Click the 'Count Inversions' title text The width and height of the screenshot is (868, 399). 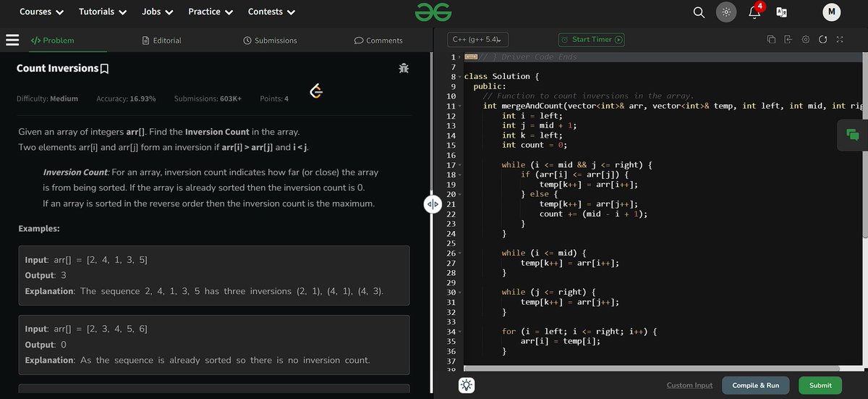pos(57,68)
